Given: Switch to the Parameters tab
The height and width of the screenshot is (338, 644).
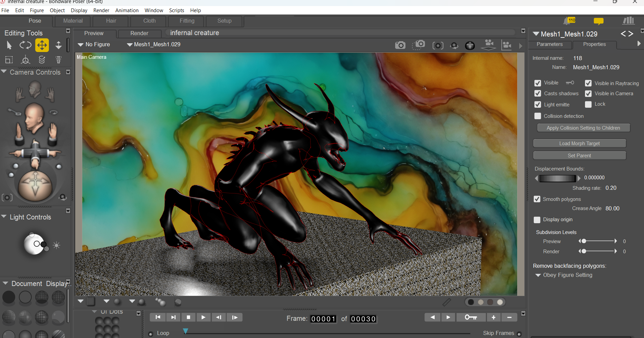Looking at the screenshot, I should [550, 44].
